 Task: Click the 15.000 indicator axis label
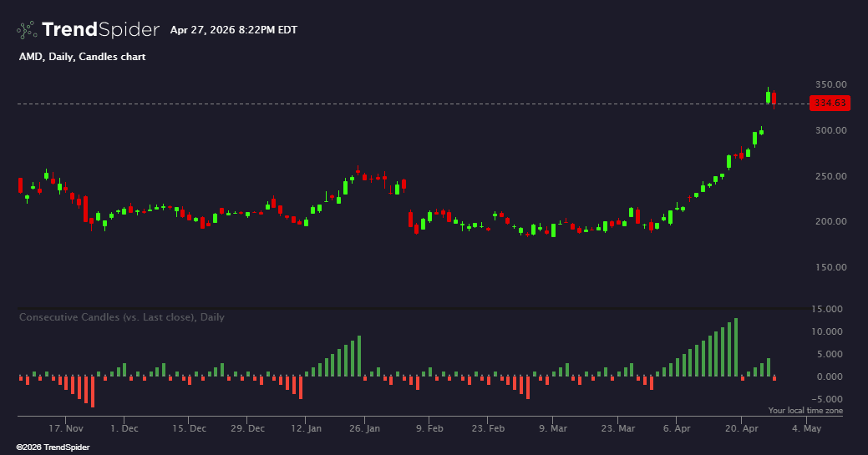[x=827, y=310]
